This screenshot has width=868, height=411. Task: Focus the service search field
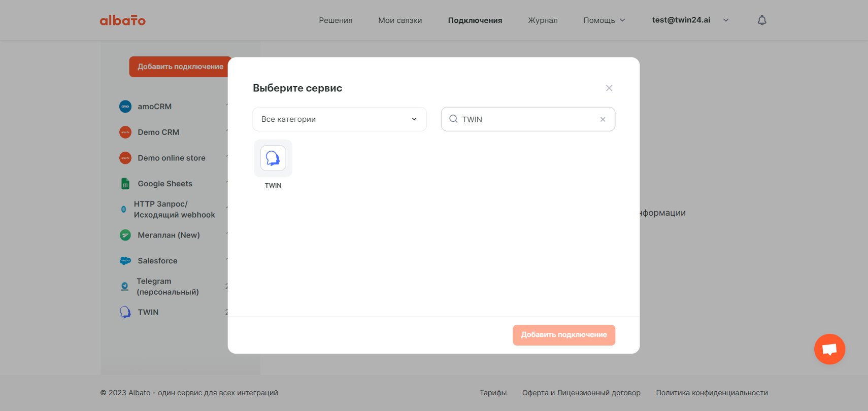point(528,119)
